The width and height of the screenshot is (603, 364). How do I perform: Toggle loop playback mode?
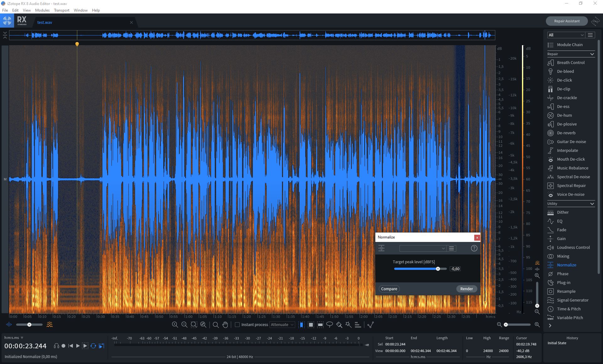click(93, 346)
